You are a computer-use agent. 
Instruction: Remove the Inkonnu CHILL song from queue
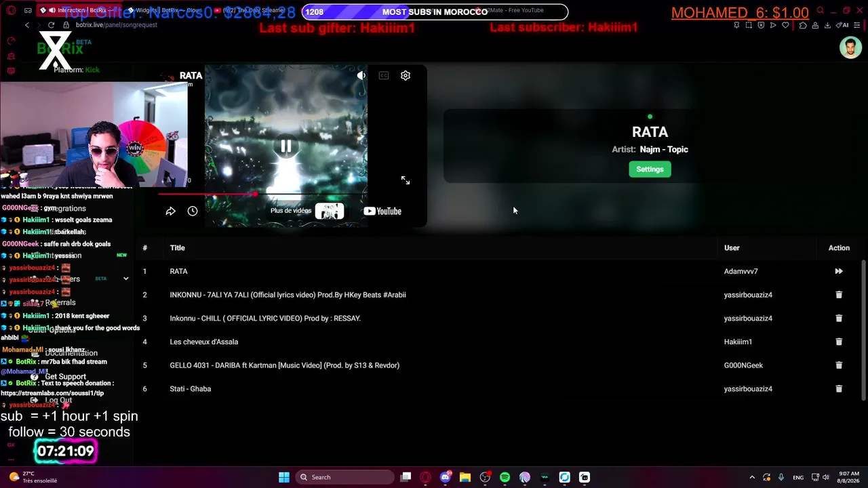click(839, 319)
